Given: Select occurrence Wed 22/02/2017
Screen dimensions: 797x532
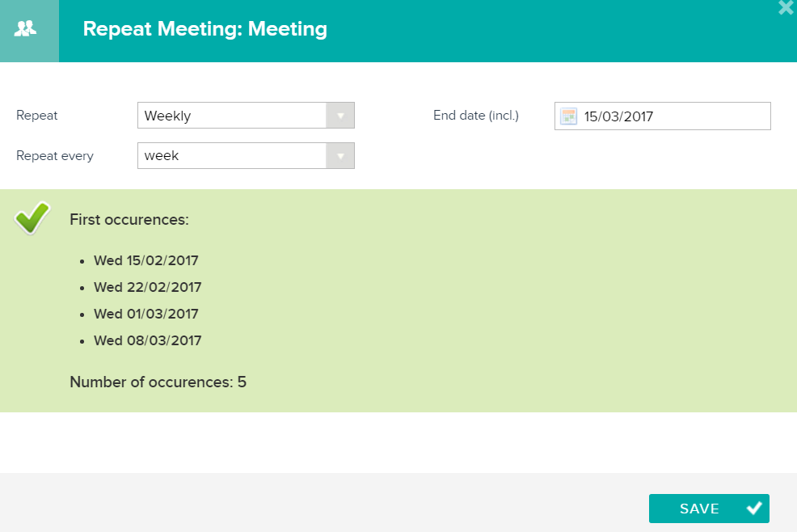Looking at the screenshot, I should [x=147, y=287].
